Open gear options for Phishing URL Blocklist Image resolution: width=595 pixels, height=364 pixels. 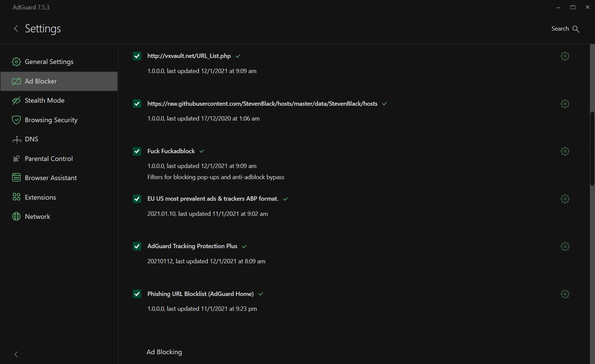pyautogui.click(x=565, y=294)
